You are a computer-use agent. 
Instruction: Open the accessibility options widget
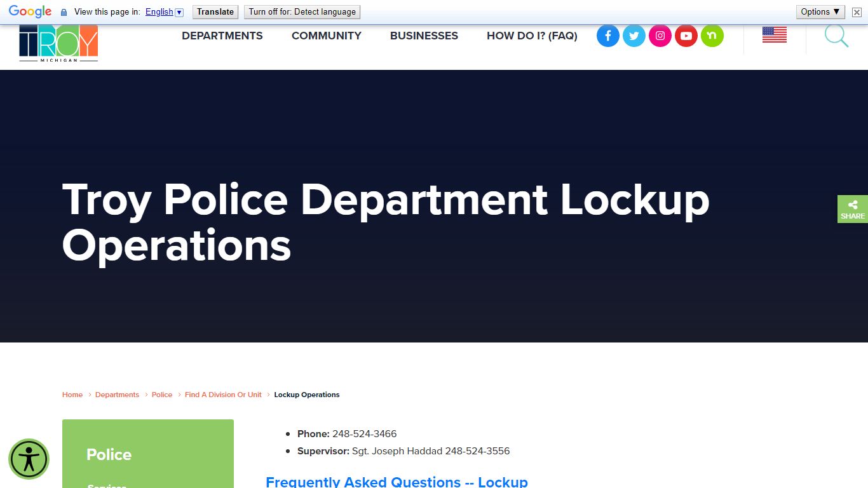point(29,459)
